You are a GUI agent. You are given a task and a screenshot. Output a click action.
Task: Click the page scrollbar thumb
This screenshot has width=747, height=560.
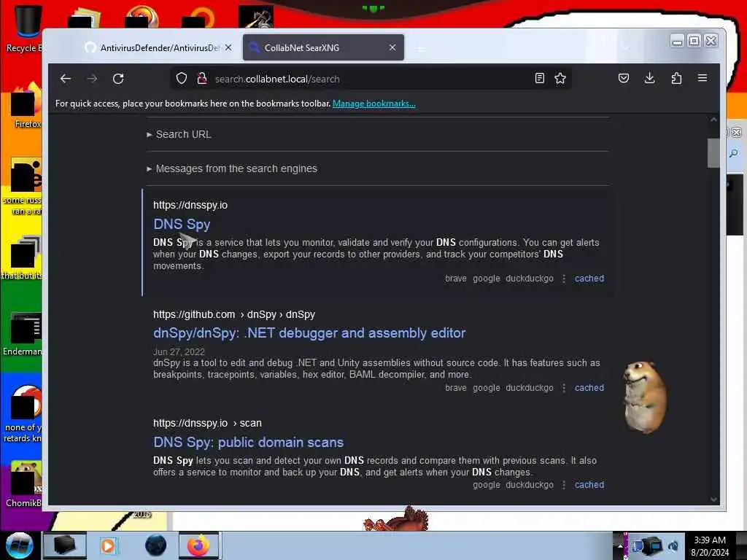pos(713,153)
